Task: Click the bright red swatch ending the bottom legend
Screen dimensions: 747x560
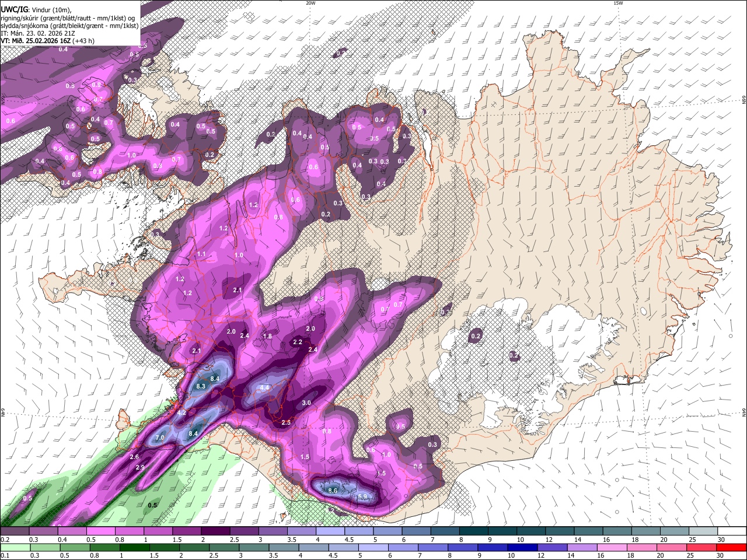Action: (731, 548)
